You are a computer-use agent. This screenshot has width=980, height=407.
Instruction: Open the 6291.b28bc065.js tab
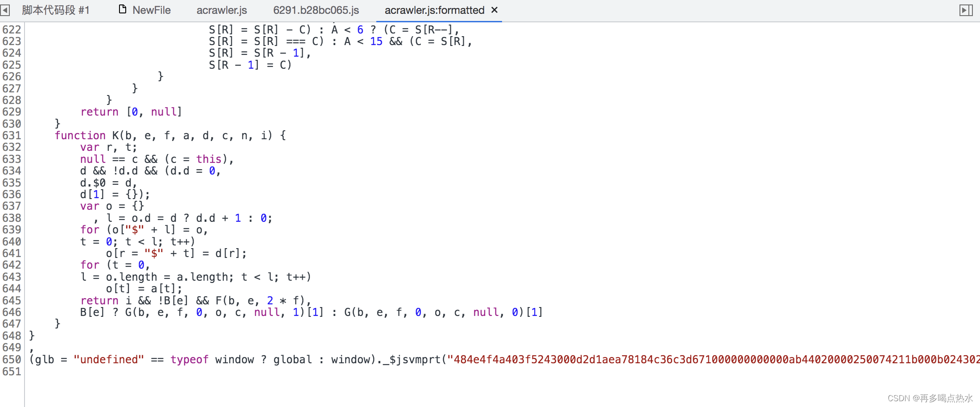tap(316, 10)
